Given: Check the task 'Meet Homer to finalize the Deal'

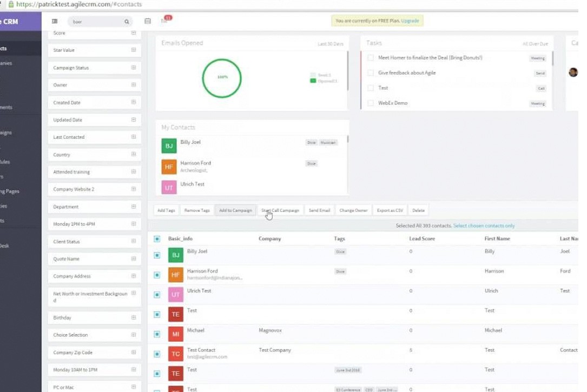Looking at the screenshot, I should (x=371, y=57).
